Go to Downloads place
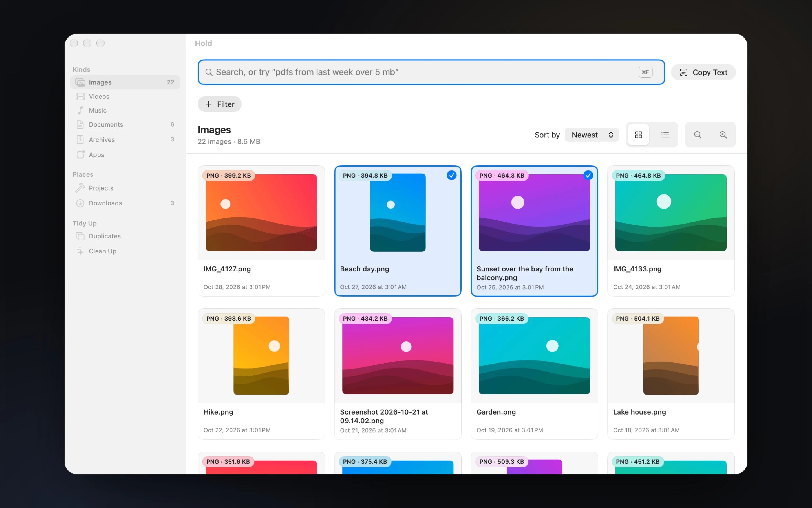Image resolution: width=812 pixels, height=508 pixels. 125,203
